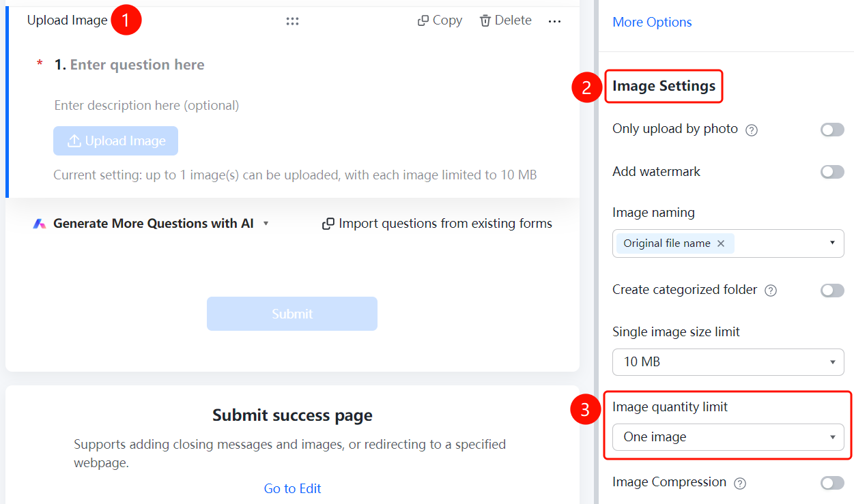Click the Supports adding closing messages text

(x=289, y=454)
